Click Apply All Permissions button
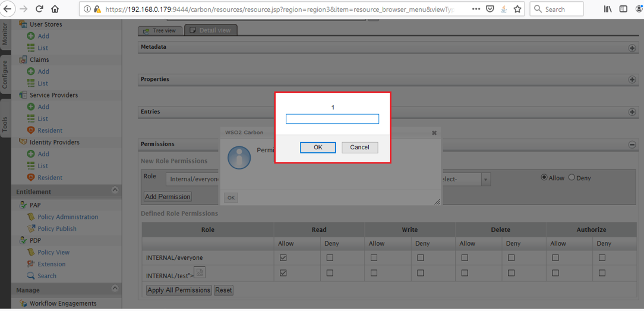The width and height of the screenshot is (644, 311). point(179,290)
